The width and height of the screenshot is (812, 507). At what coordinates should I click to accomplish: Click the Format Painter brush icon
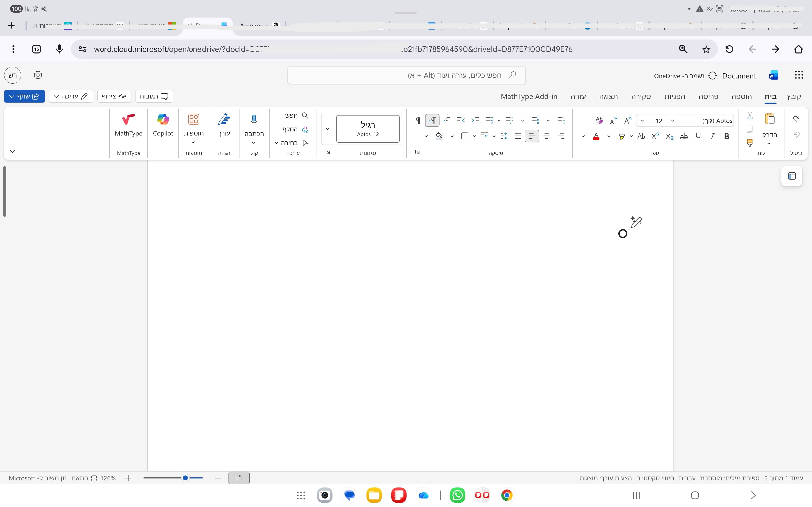(x=750, y=143)
